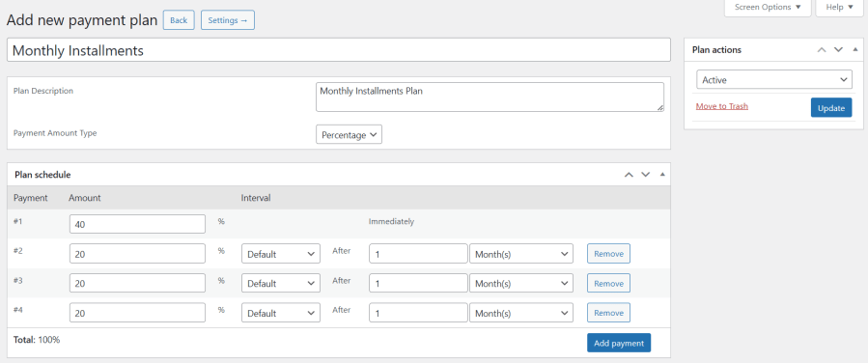The width and height of the screenshot is (868, 363).
Task: Move Plan schedule panel down arrow
Action: pos(646,175)
